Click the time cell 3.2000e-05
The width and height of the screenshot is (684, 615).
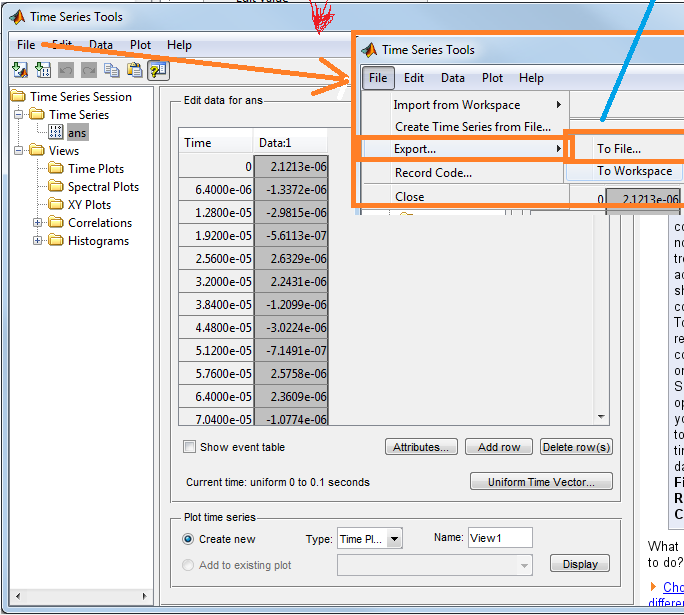(x=216, y=282)
